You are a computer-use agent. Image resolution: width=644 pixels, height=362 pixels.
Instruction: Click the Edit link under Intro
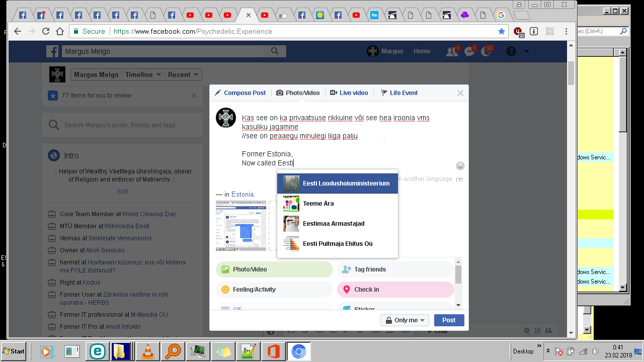tap(122, 192)
